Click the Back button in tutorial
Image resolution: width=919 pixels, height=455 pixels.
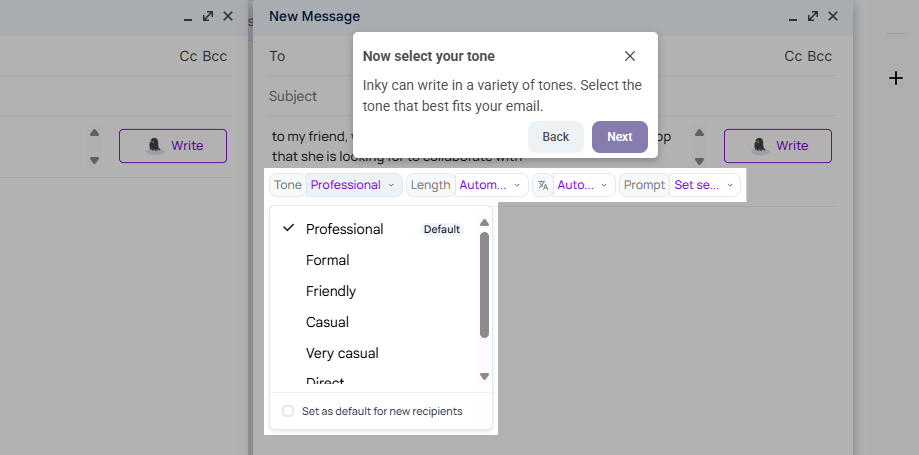tap(556, 137)
